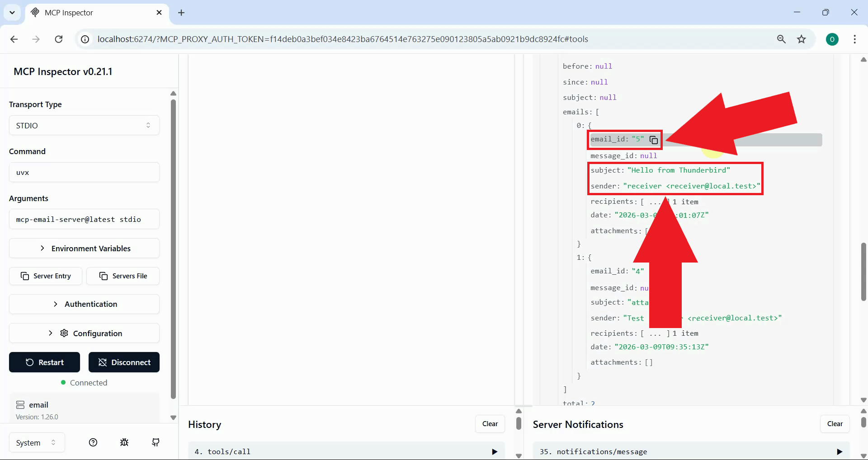Click the Restart button

coord(44,362)
